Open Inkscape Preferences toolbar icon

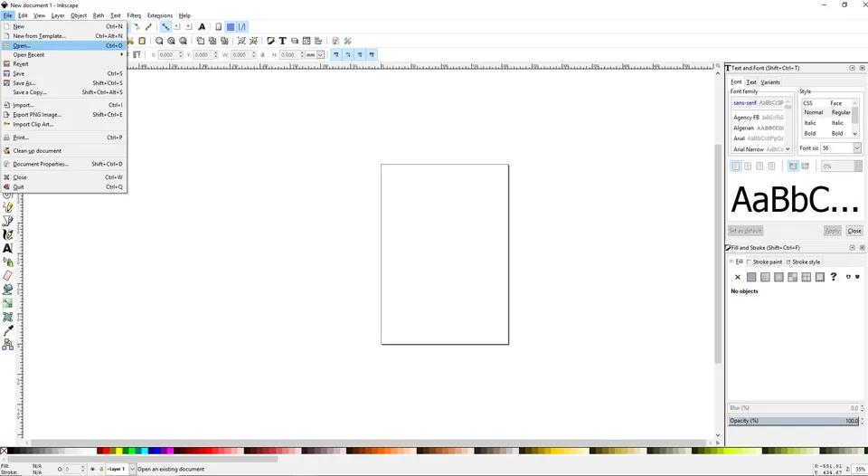click(x=347, y=41)
